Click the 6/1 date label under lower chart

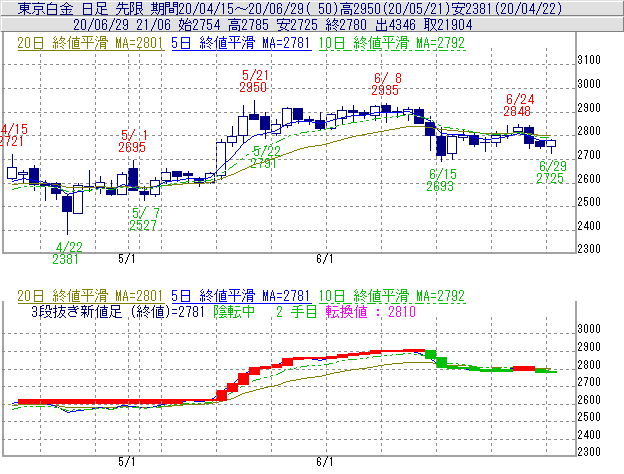[325, 462]
